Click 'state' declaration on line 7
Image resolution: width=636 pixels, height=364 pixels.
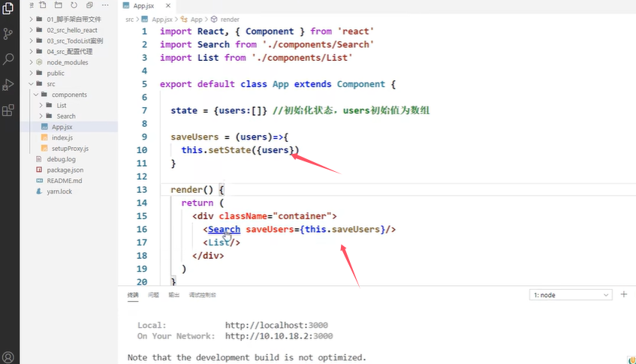click(x=184, y=110)
